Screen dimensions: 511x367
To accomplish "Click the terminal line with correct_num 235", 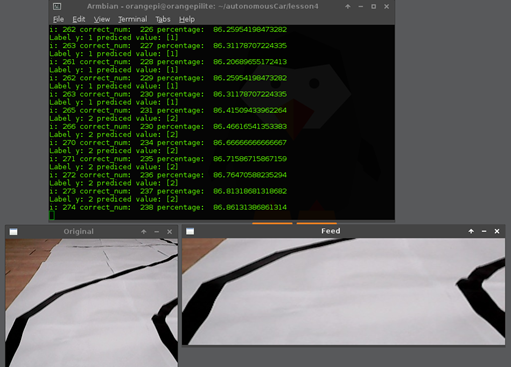I will coord(168,159).
